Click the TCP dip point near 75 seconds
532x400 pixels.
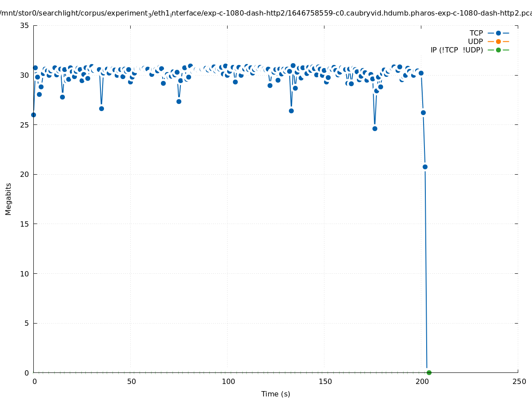click(179, 101)
